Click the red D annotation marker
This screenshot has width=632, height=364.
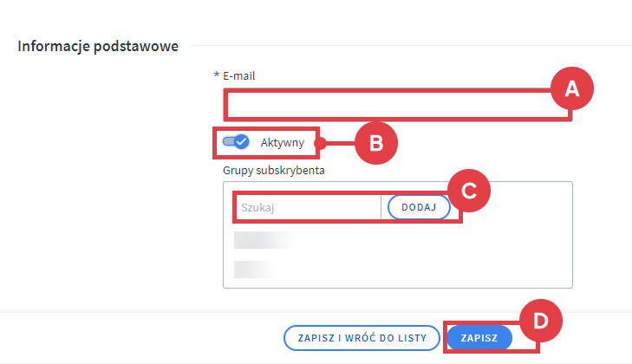540,321
